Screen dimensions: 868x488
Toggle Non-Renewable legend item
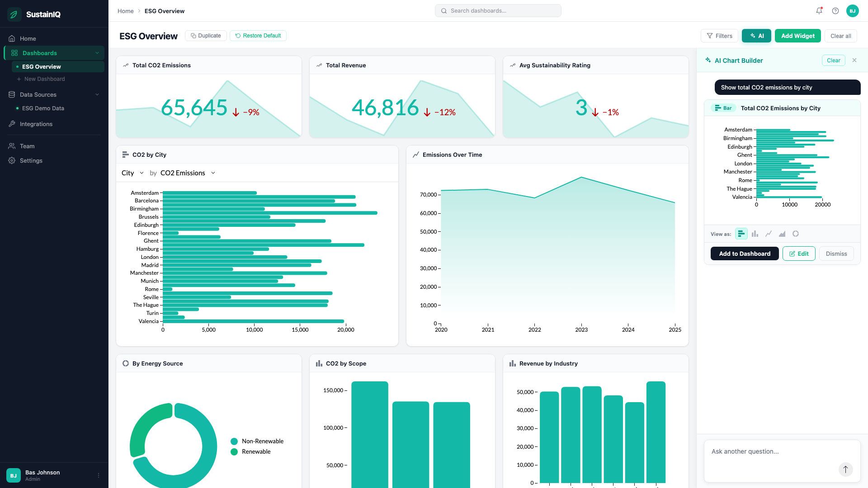pos(257,441)
